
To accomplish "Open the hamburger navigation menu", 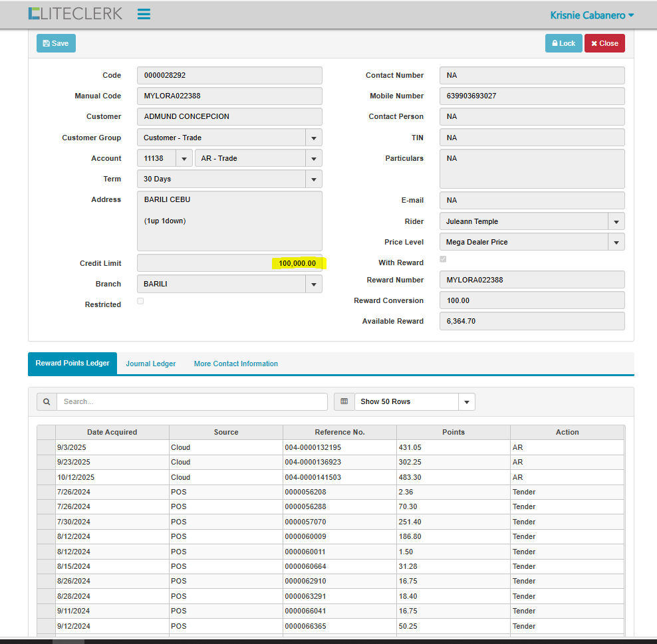I will pyautogui.click(x=144, y=14).
